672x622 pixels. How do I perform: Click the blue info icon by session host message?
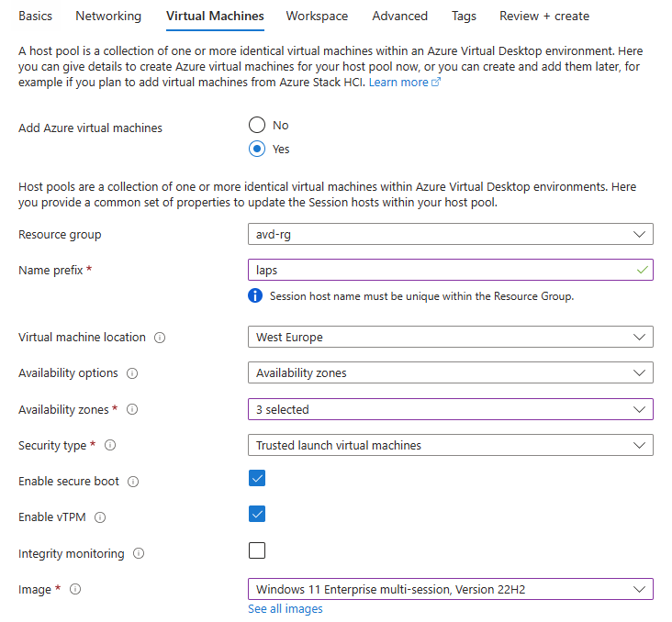pos(255,295)
